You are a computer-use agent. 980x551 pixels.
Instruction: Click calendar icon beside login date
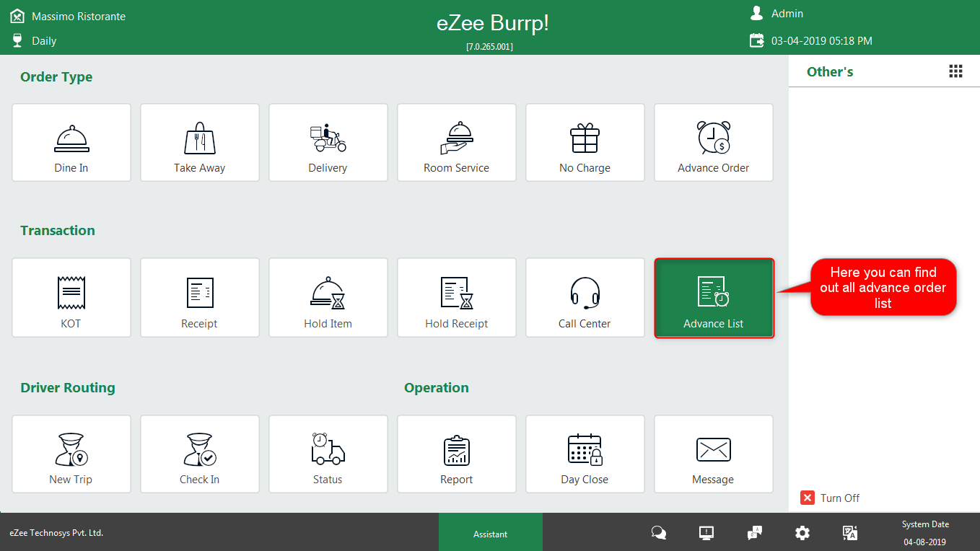pos(756,40)
